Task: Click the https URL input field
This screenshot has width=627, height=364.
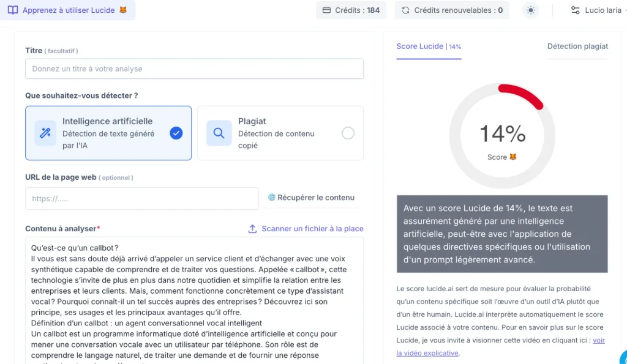Action: coord(142,199)
